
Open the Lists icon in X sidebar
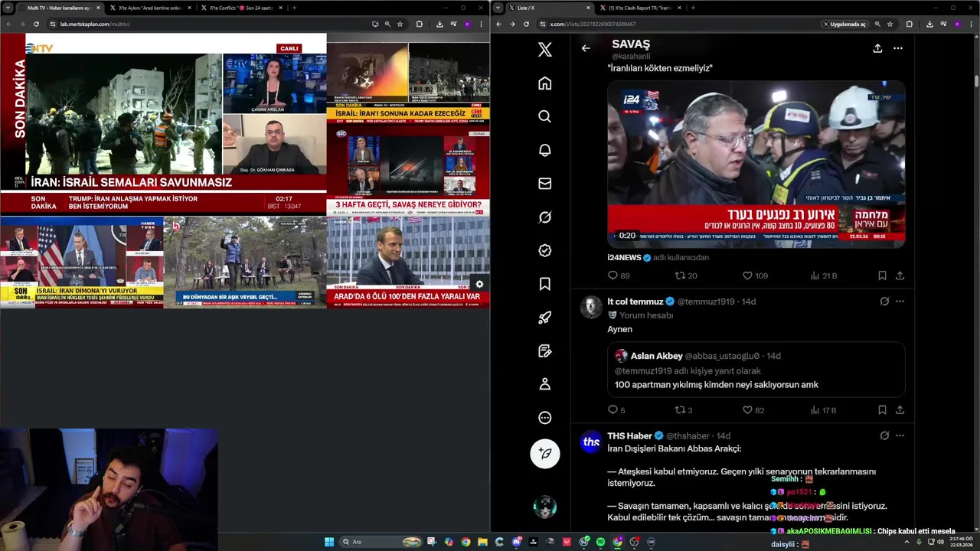coord(544,350)
